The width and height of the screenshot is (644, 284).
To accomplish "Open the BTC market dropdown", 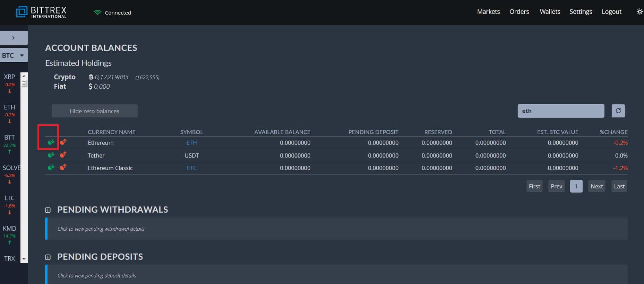I will [14, 55].
